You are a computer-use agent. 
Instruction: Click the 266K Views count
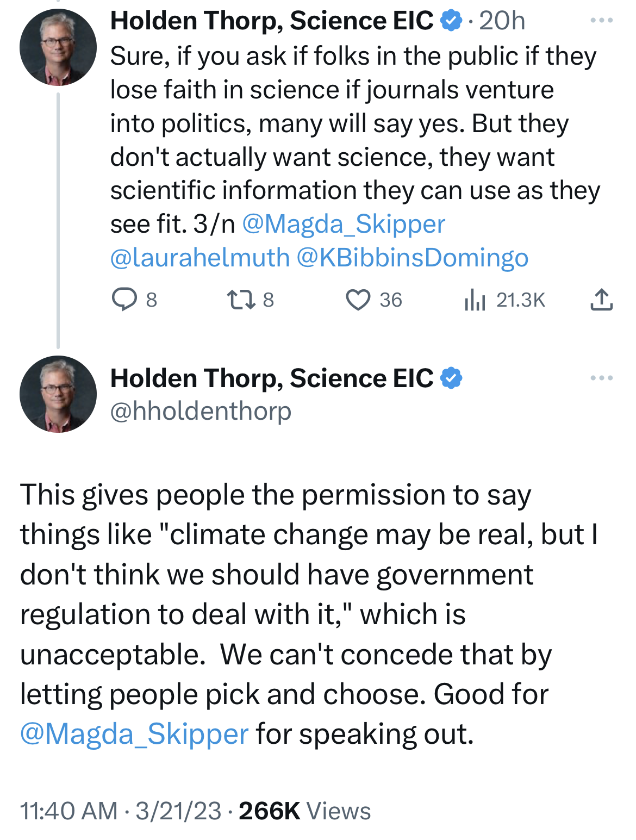(304, 811)
